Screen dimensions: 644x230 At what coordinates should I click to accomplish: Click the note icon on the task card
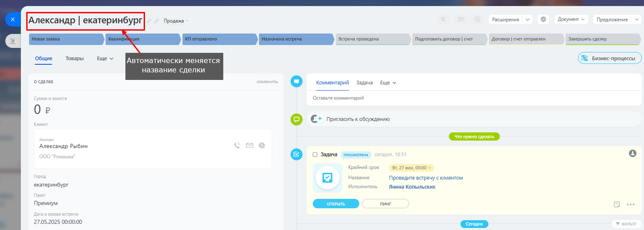point(617,204)
